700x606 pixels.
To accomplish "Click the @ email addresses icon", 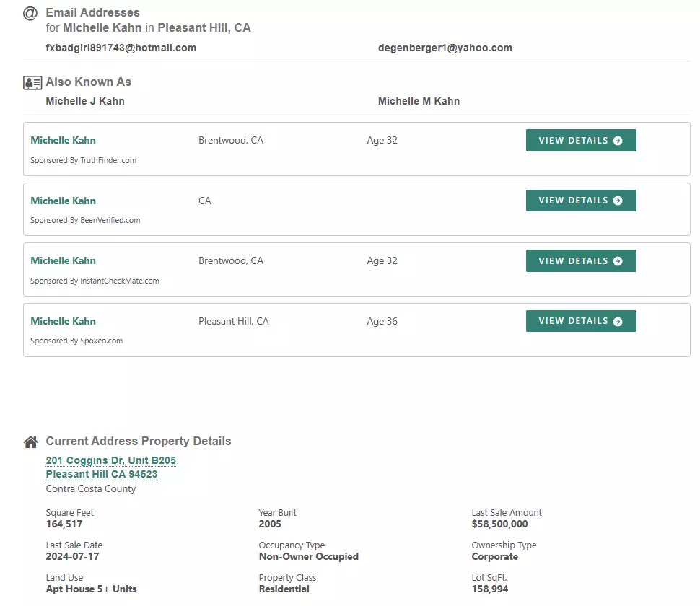I will [x=30, y=14].
